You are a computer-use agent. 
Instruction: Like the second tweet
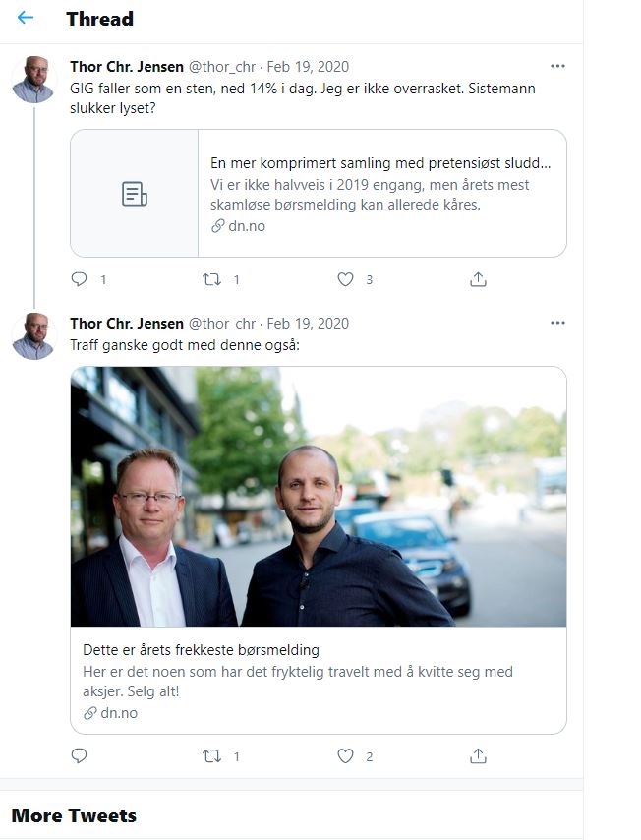click(345, 755)
